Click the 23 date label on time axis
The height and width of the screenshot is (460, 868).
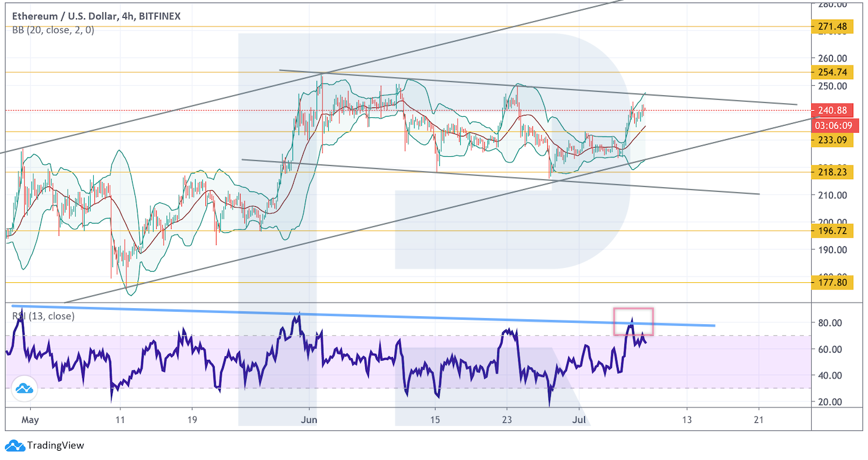coord(506,420)
